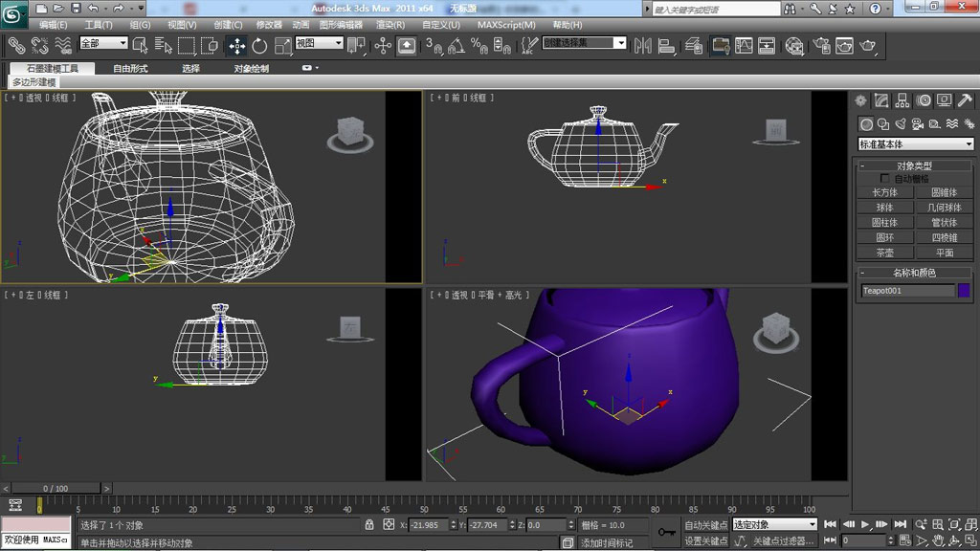Enable the 自动栅格 checkbox
Screen dimensions: 980x551
coord(885,178)
